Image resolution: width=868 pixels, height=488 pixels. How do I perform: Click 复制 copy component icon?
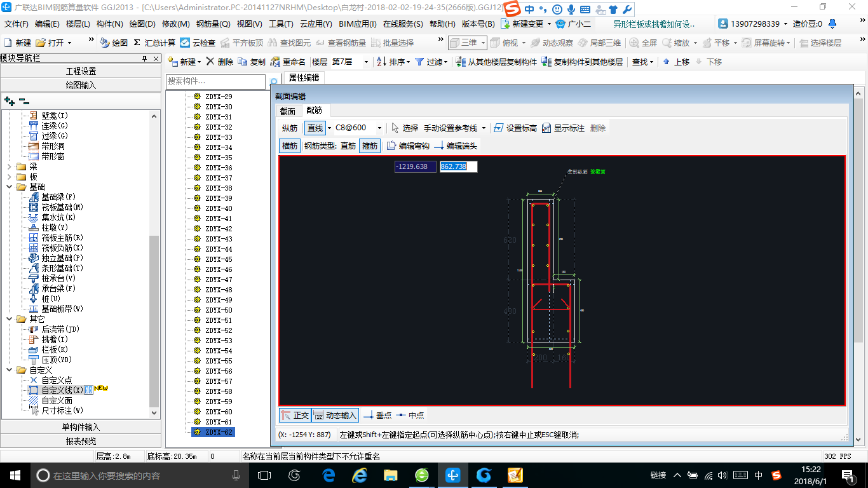coord(252,62)
